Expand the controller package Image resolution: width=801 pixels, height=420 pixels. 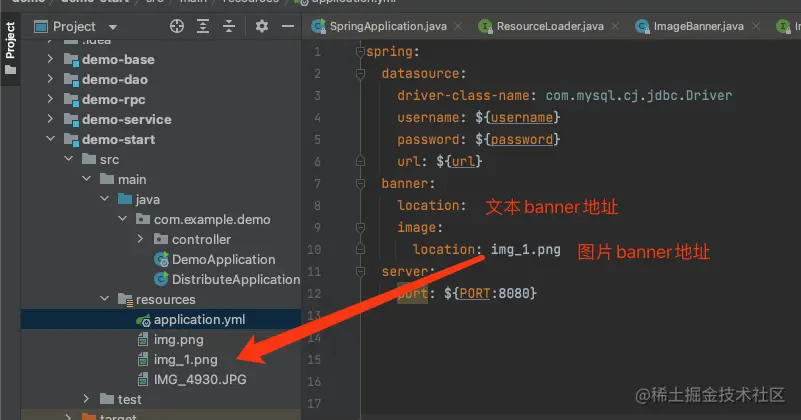(140, 239)
